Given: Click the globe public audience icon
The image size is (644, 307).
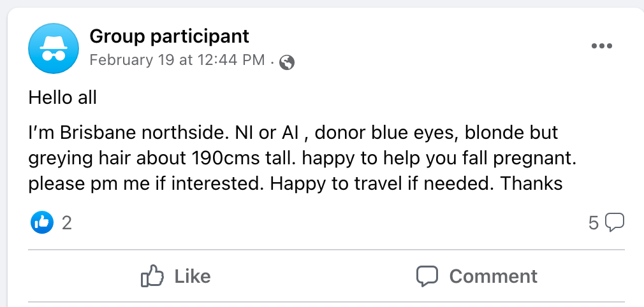Looking at the screenshot, I should point(287,63).
